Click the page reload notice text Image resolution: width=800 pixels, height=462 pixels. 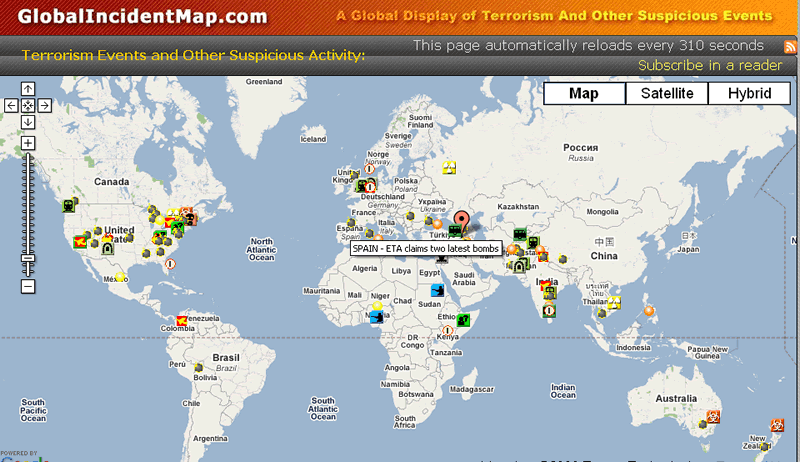[x=588, y=45]
